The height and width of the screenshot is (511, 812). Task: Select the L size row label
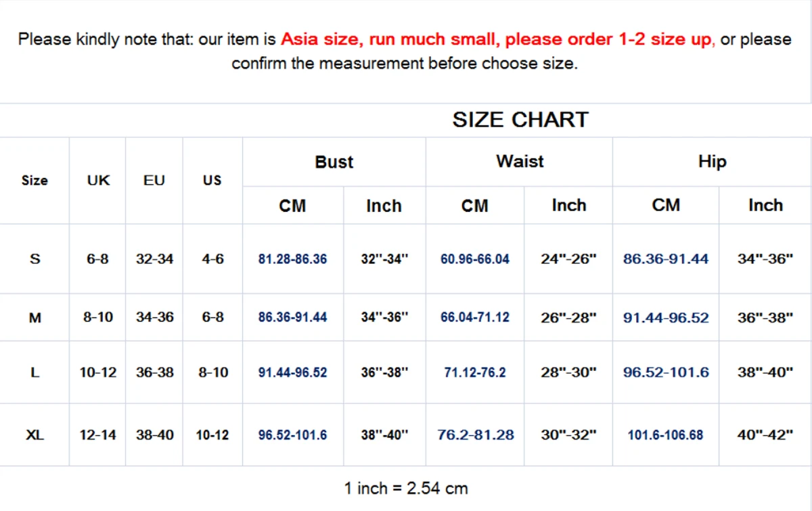(x=35, y=372)
